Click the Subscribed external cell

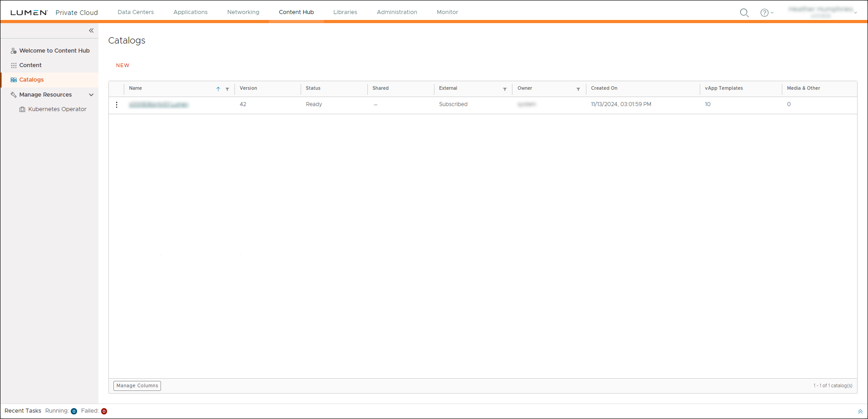pyautogui.click(x=453, y=104)
